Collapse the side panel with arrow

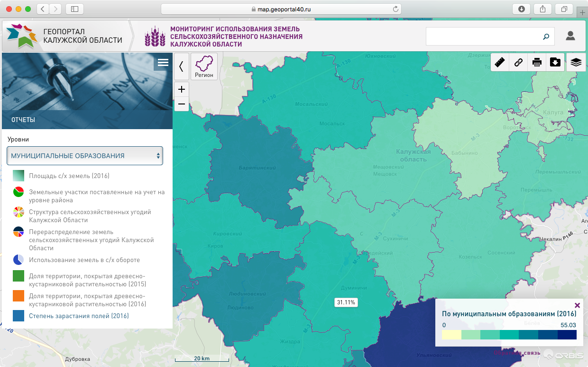click(x=182, y=66)
